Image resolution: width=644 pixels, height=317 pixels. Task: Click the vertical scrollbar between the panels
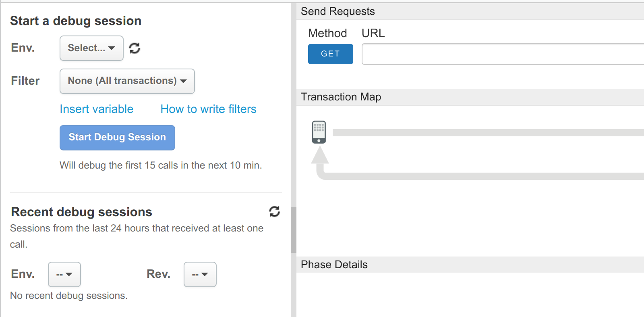coord(294,230)
